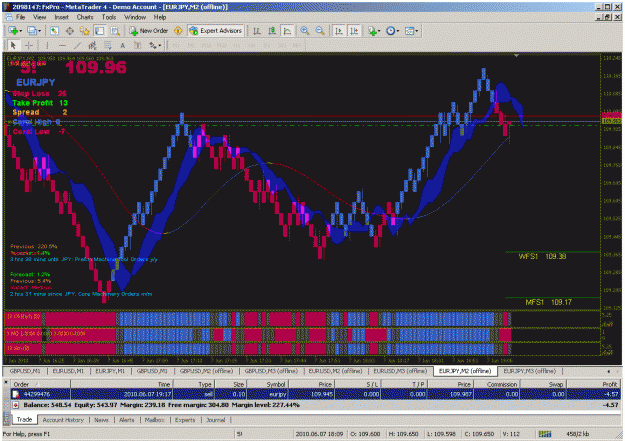Select the open order row 44299476
Viewport: 625px width, 441px height.
pos(315,394)
